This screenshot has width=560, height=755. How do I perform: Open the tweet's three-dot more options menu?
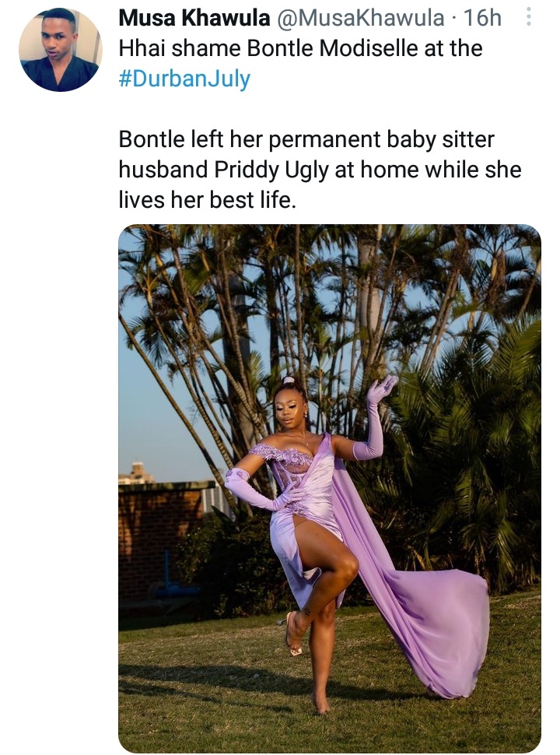point(528,17)
